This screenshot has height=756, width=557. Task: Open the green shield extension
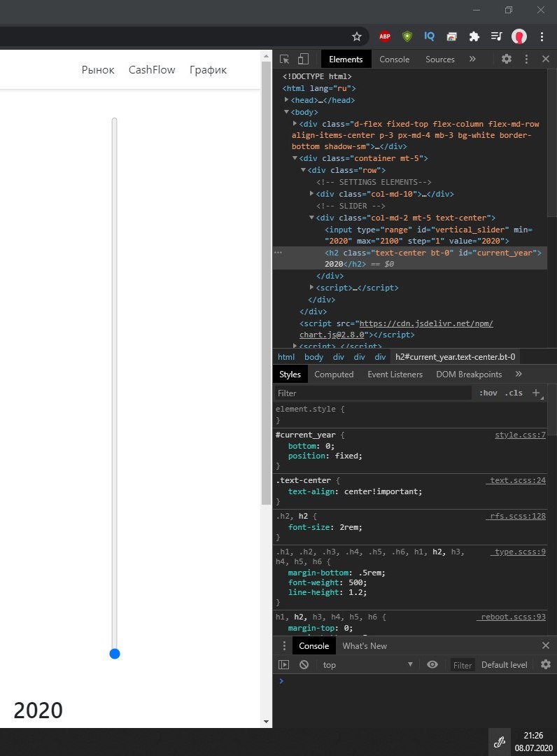[407, 36]
